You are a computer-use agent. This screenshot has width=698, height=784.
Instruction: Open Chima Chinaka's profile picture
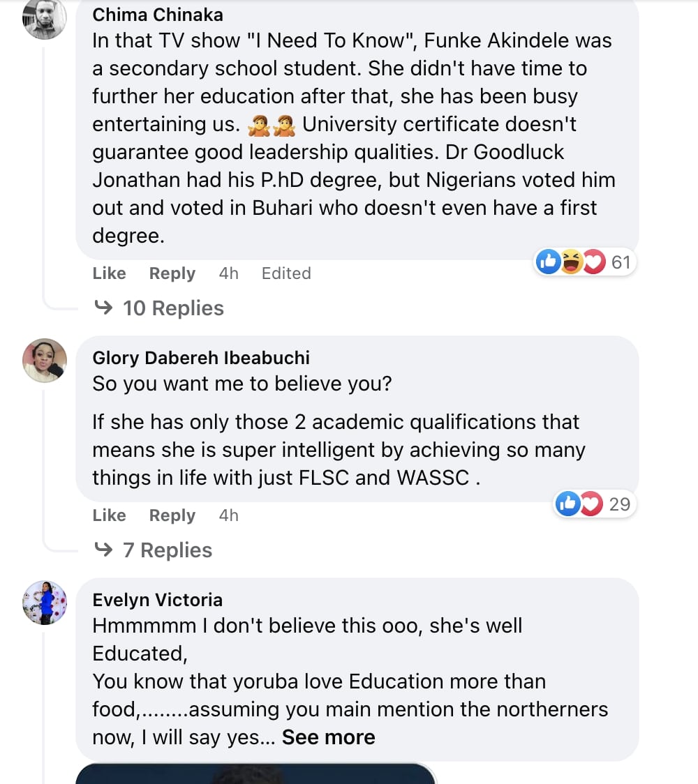(x=45, y=18)
